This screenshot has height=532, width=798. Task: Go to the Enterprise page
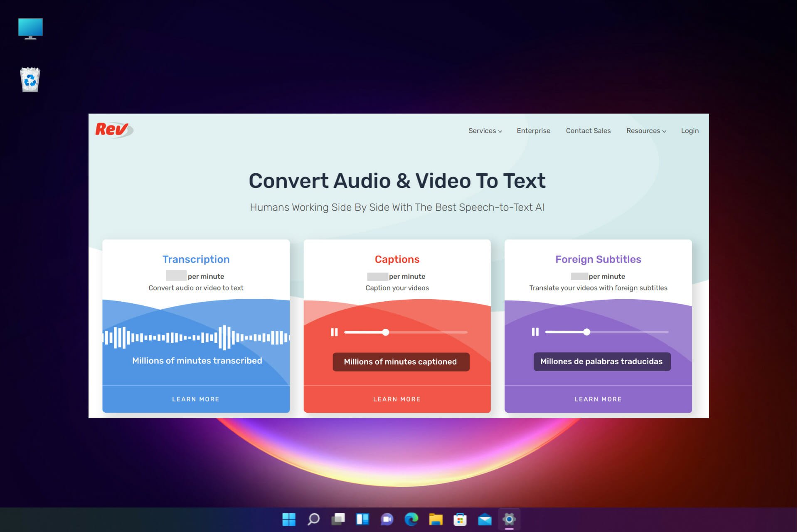pyautogui.click(x=534, y=131)
